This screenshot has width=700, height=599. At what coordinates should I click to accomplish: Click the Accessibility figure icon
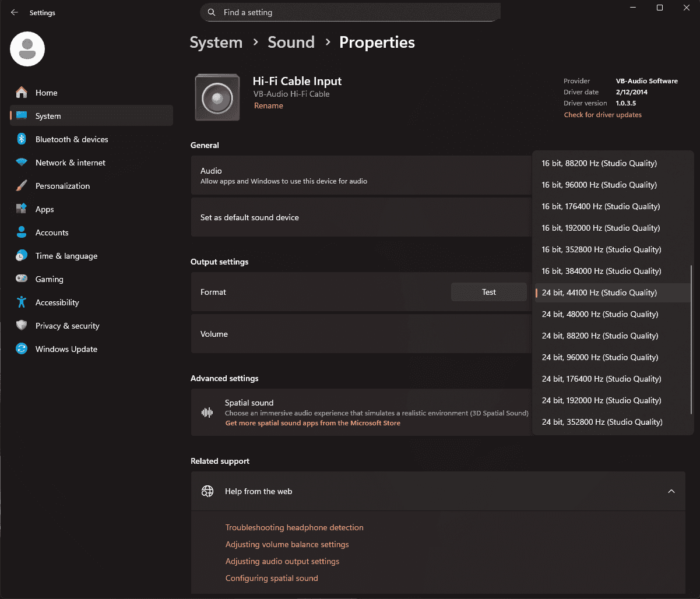pos(22,302)
